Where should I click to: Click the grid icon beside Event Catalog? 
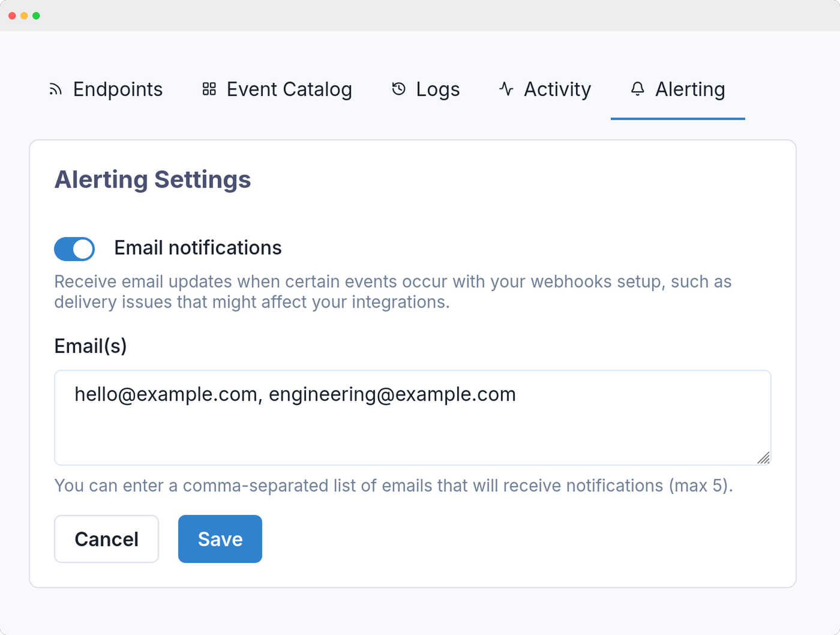click(x=209, y=88)
